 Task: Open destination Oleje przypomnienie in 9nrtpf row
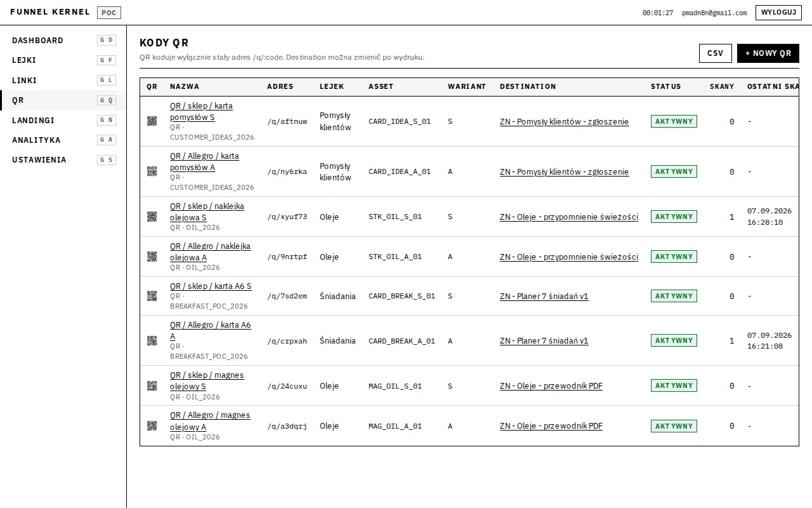coord(569,257)
